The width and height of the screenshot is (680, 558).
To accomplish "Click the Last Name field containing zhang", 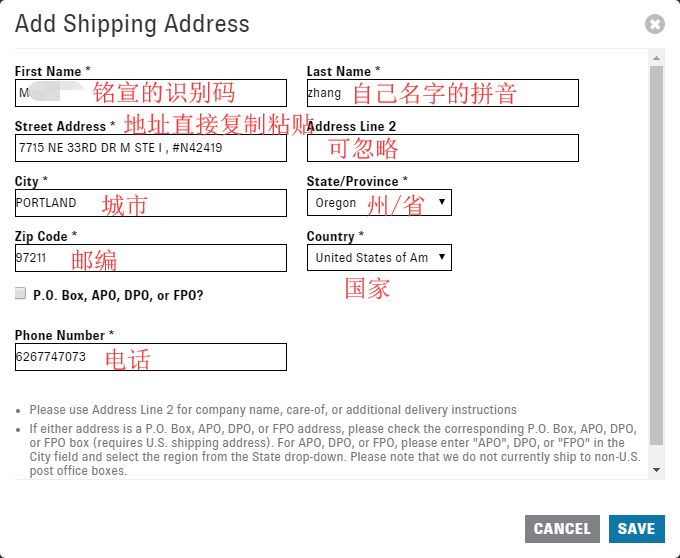I will point(442,93).
